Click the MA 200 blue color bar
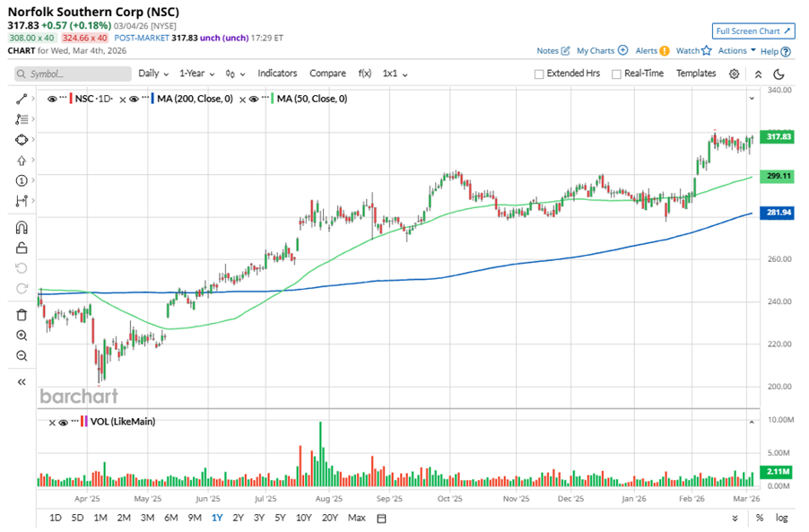Viewport: 809px width, 532px height. click(152, 99)
